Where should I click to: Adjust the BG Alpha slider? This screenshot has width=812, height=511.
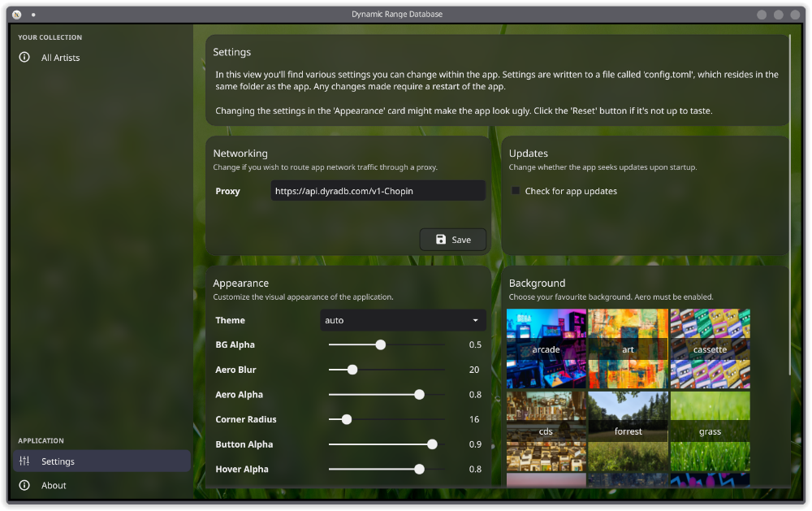387,344
